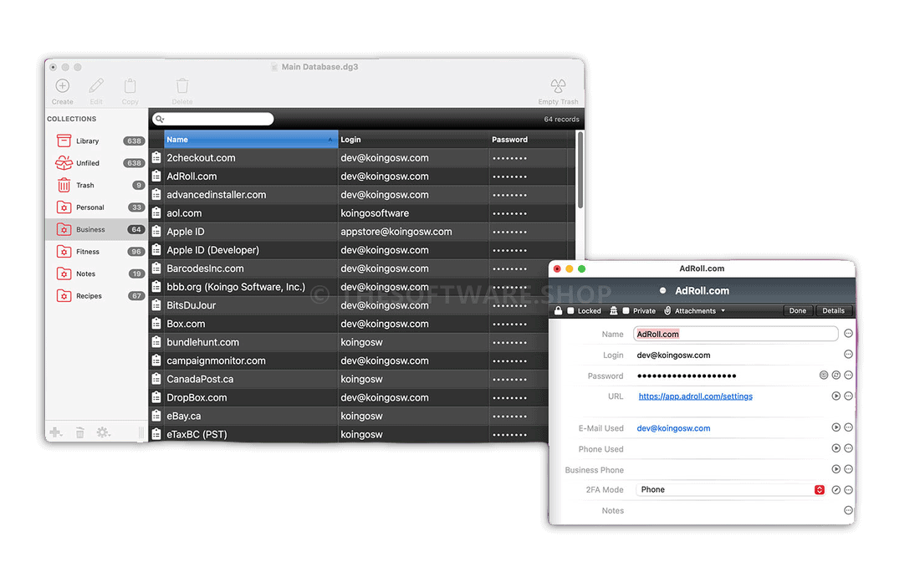Screen dimensions: 920x588
Task: Sort by the Login column header
Action: click(x=413, y=140)
